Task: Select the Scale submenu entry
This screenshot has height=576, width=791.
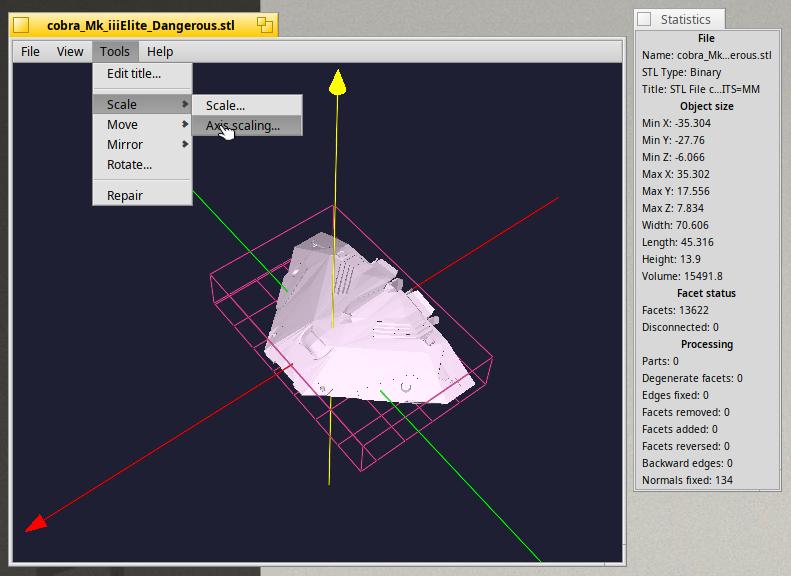Action: click(x=142, y=104)
